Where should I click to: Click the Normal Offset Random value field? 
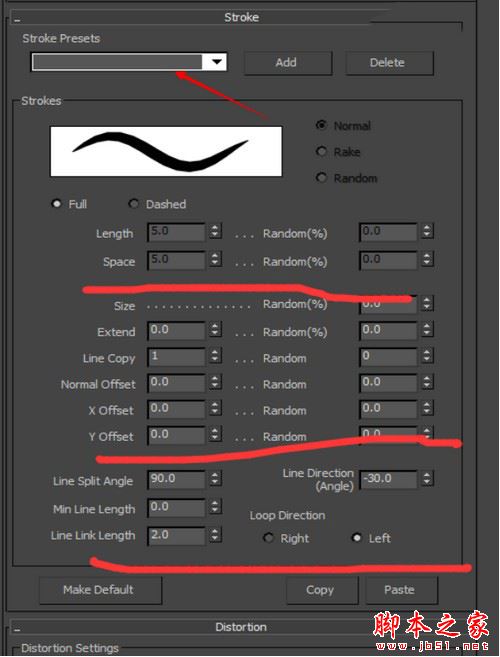[389, 383]
